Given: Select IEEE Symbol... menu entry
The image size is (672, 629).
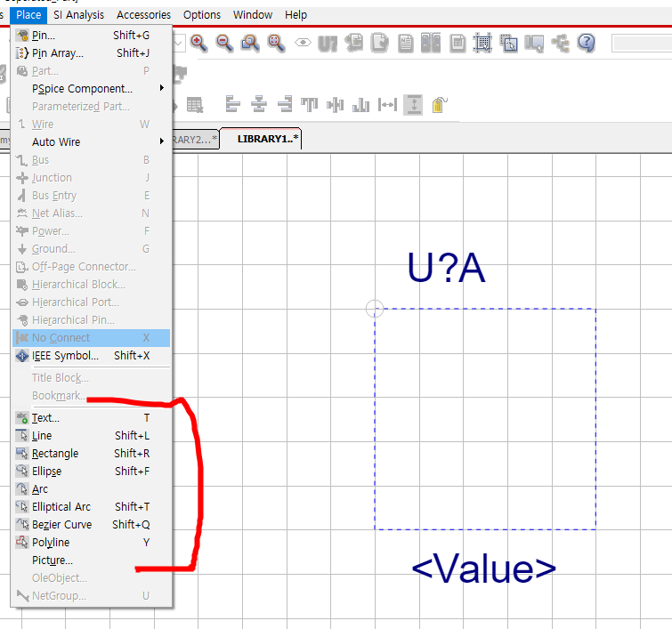Looking at the screenshot, I should coord(92,356).
